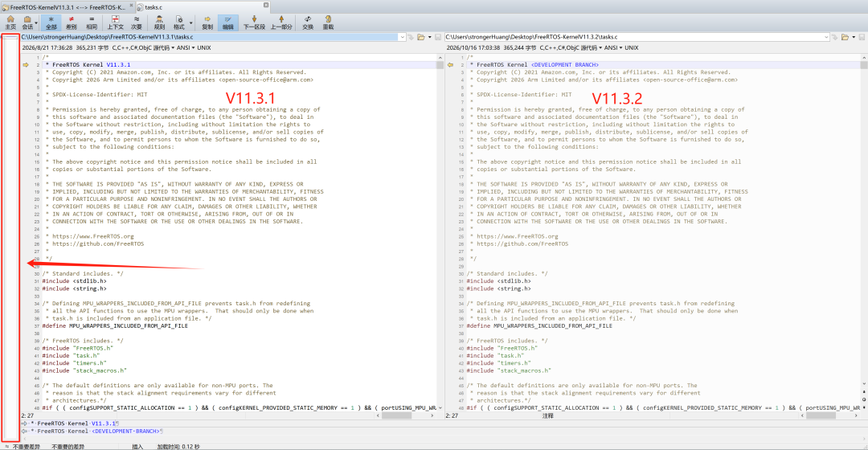Screen dimensions: 868x450
Task: Click right timestamp 2026/10/16 17:03:38
Action: [473, 47]
